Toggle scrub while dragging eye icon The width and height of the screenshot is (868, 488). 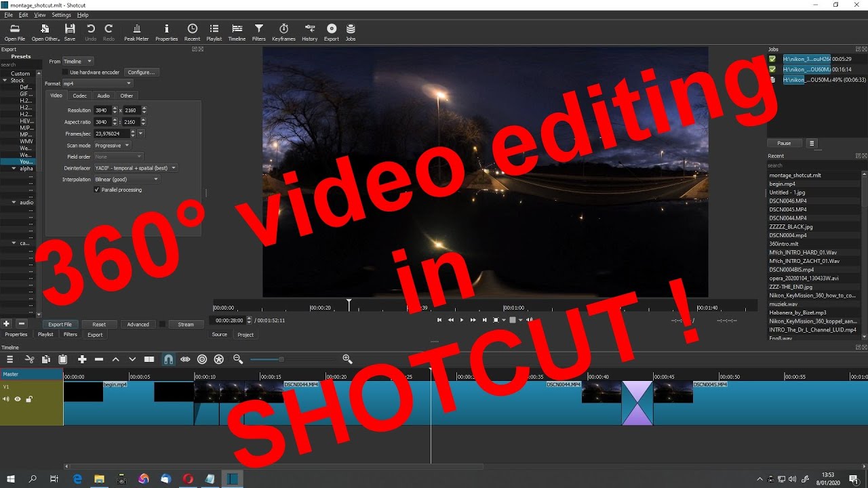pos(185,359)
